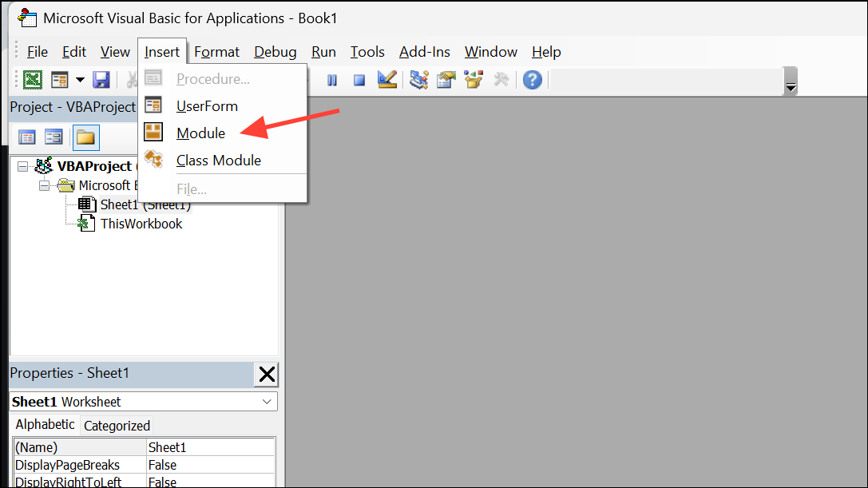The image size is (868, 488).
Task: Open Visual Basic Help question mark icon
Action: point(533,80)
